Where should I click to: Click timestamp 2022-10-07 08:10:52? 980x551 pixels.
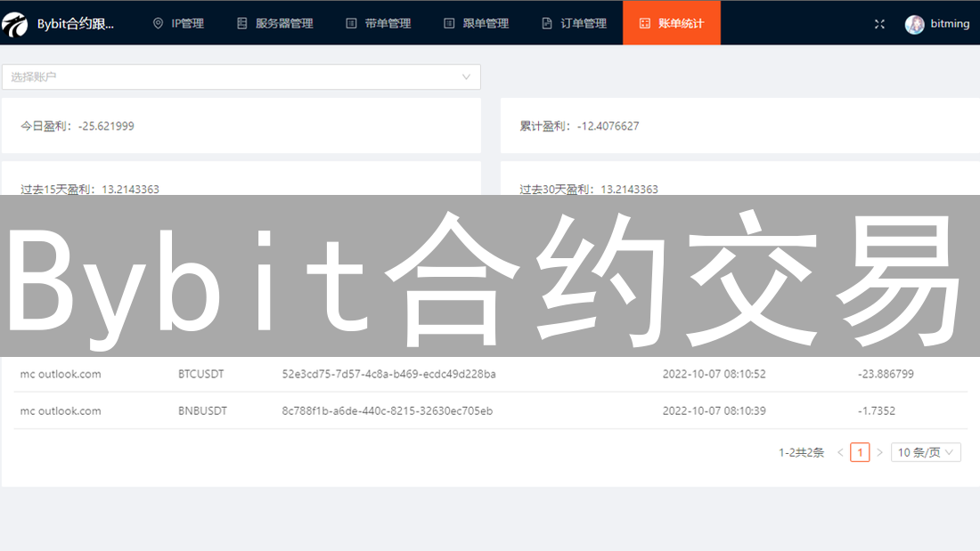[714, 374]
